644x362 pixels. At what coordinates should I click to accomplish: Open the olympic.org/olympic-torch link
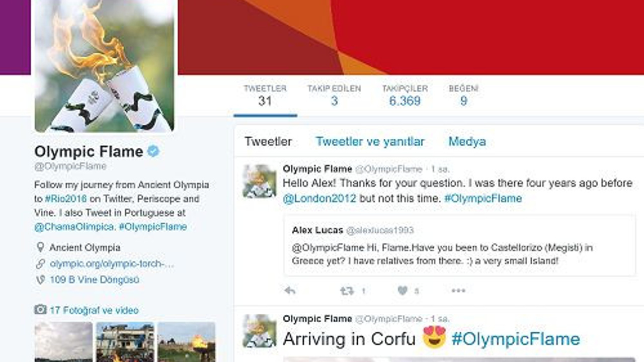click(112, 263)
